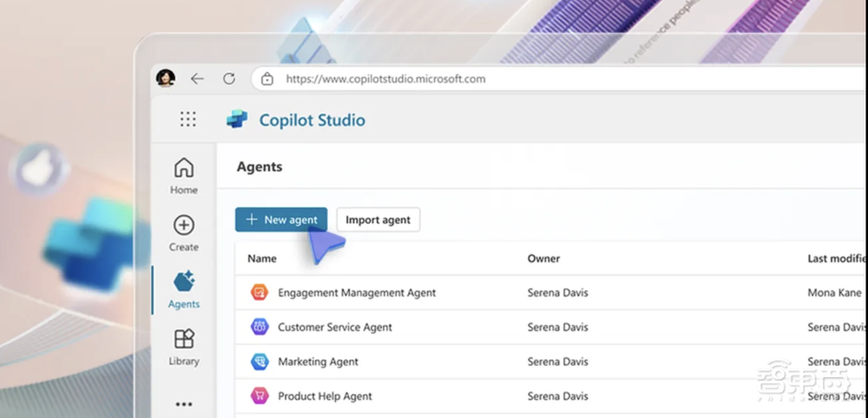The image size is (868, 418).
Task: Click the Customer Service Agent icon
Action: [x=259, y=327]
